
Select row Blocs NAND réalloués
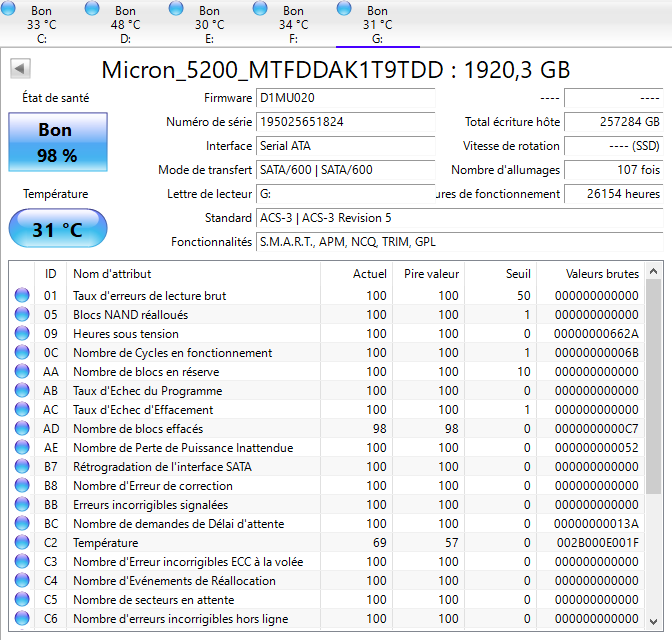click(327, 314)
